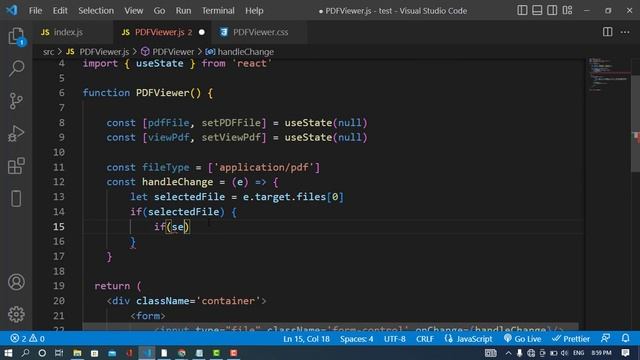
Task: Open the editor More Actions ellipsis
Action: (625, 32)
